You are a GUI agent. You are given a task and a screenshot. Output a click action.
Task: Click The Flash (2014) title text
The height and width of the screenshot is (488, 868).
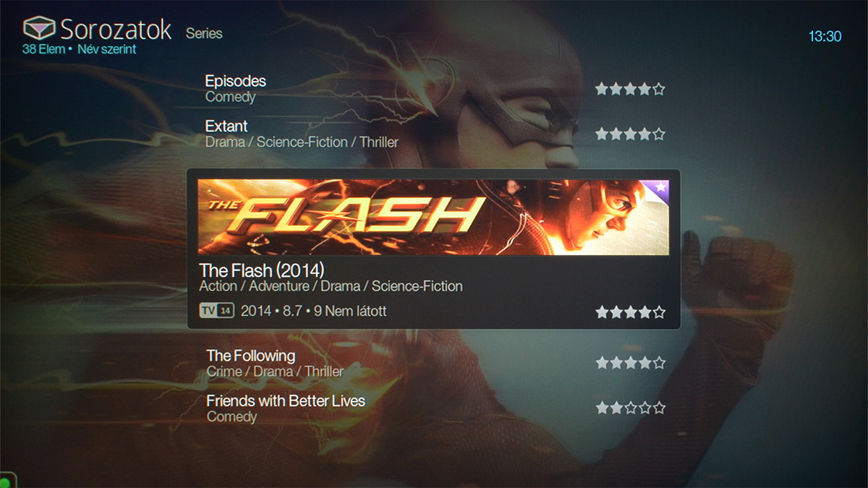(x=262, y=270)
